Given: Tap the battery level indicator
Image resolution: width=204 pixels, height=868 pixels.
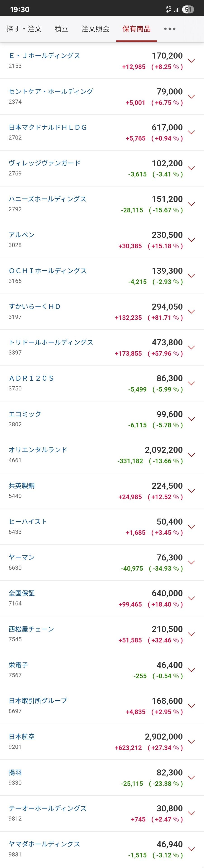Looking at the screenshot, I should tap(188, 9).
